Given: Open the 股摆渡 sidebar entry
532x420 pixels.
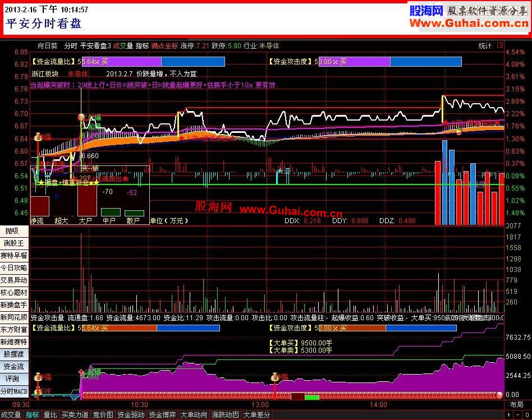Looking at the screenshot, I should (x=14, y=354).
